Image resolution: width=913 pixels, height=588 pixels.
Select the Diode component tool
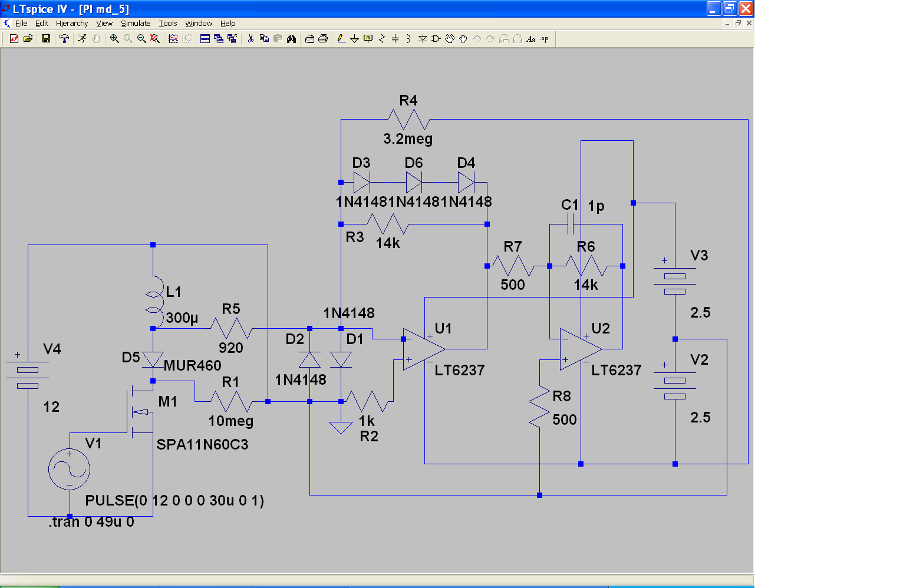(x=423, y=39)
